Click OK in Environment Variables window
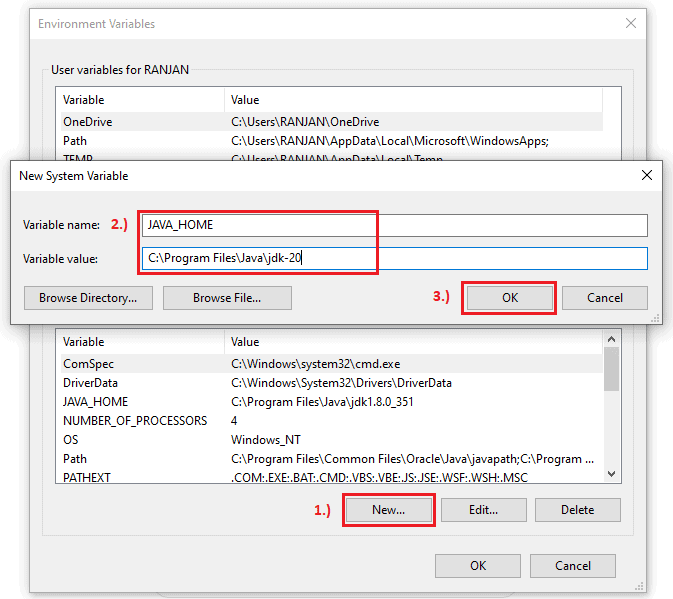Viewport: 673px width, 599px height. click(478, 566)
